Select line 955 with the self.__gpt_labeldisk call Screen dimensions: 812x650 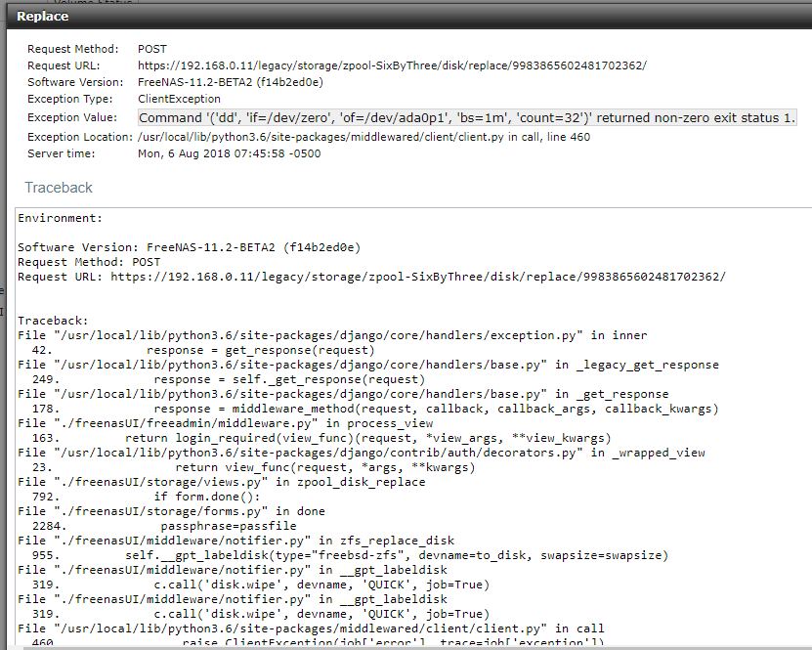point(350,555)
